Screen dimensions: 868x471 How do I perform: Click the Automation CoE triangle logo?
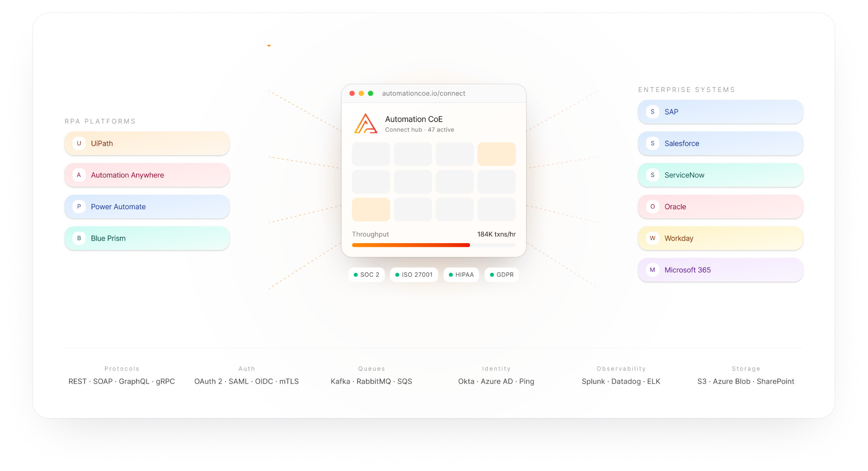[x=365, y=123]
